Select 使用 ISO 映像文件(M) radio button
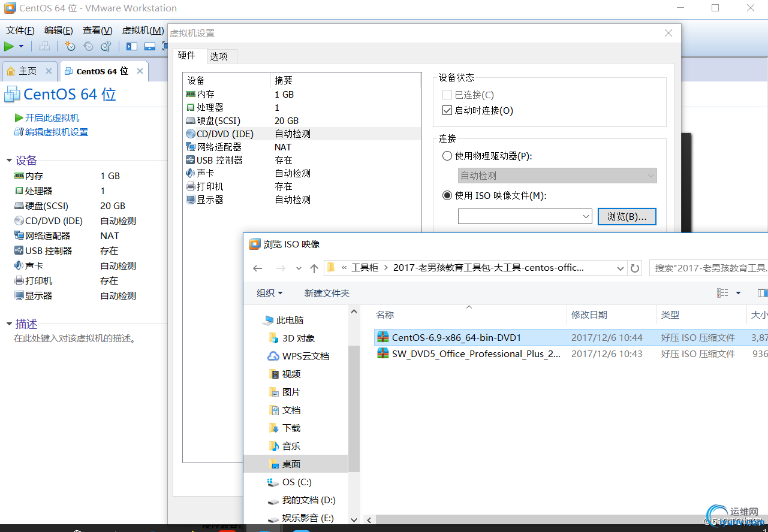This screenshot has height=532, width=768. [x=447, y=195]
